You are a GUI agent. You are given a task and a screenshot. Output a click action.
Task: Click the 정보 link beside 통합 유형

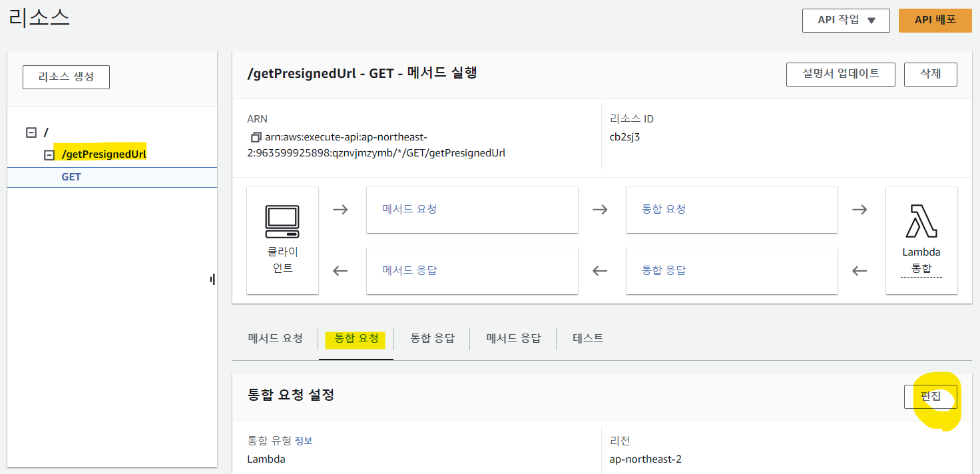point(304,441)
